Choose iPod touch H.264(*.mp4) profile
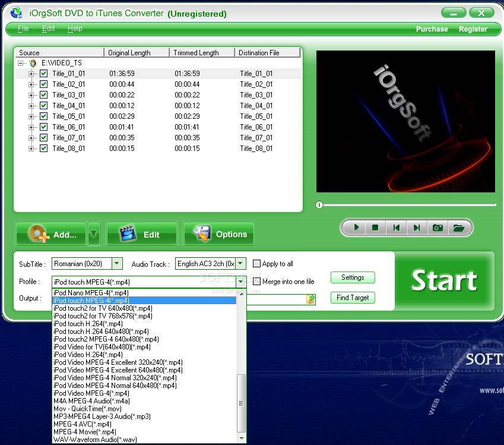The image size is (504, 445). [x=144, y=324]
